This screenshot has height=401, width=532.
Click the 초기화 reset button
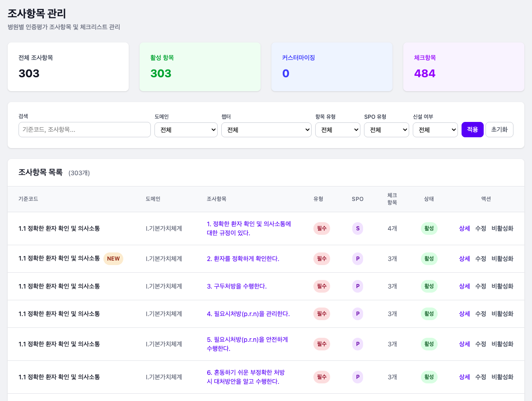pyautogui.click(x=499, y=130)
